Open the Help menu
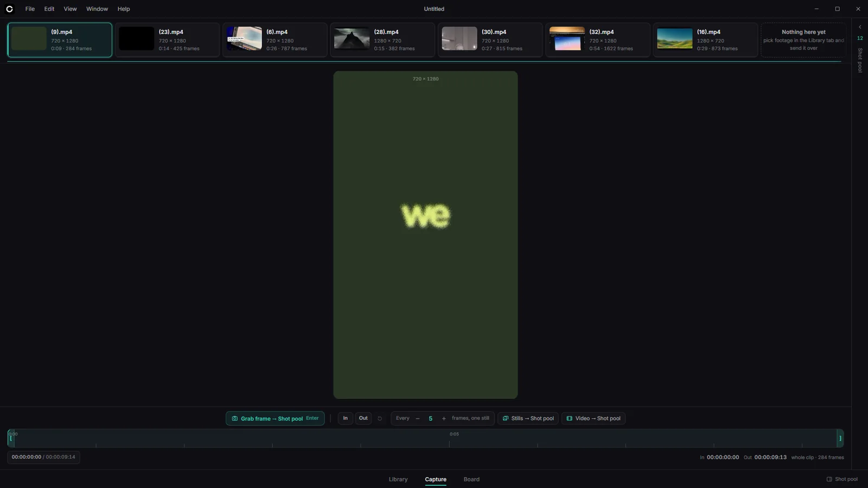868x488 pixels. tap(124, 9)
